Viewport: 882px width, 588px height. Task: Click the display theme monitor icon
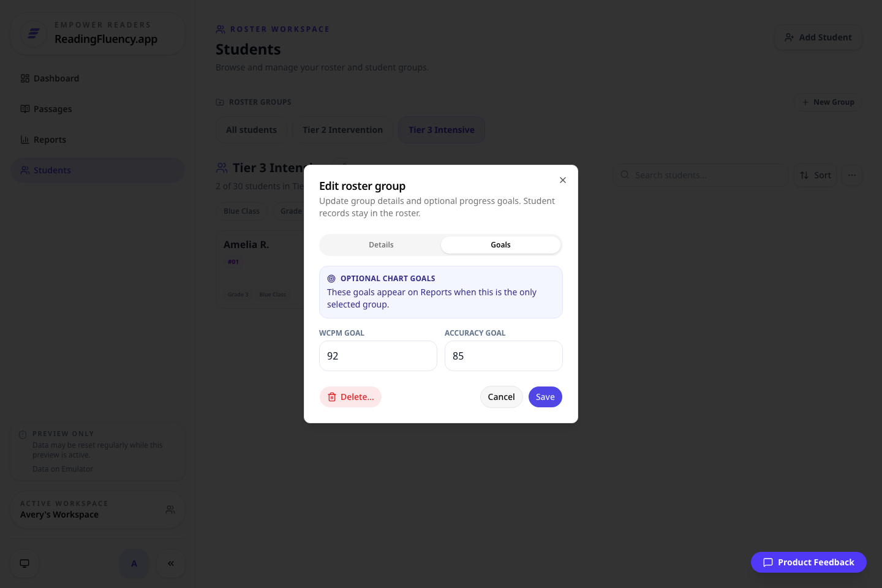point(24,563)
